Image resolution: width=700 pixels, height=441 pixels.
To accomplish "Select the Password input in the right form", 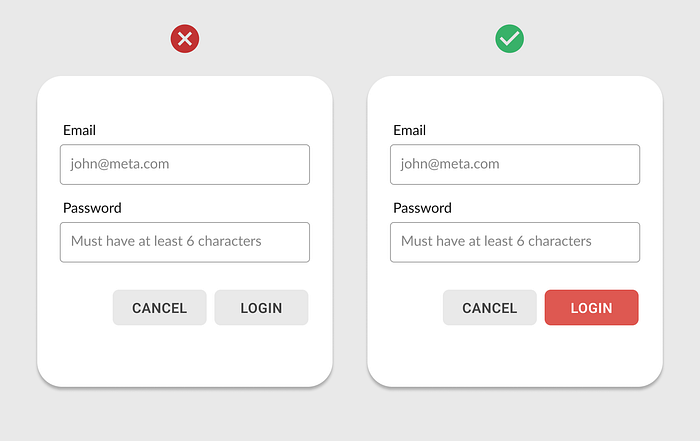I will click(515, 242).
